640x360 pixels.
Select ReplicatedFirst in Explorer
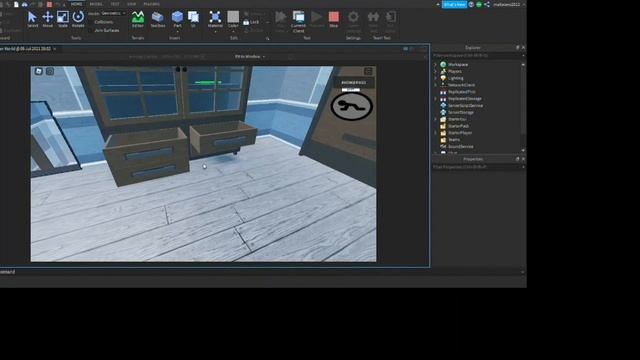click(x=462, y=92)
